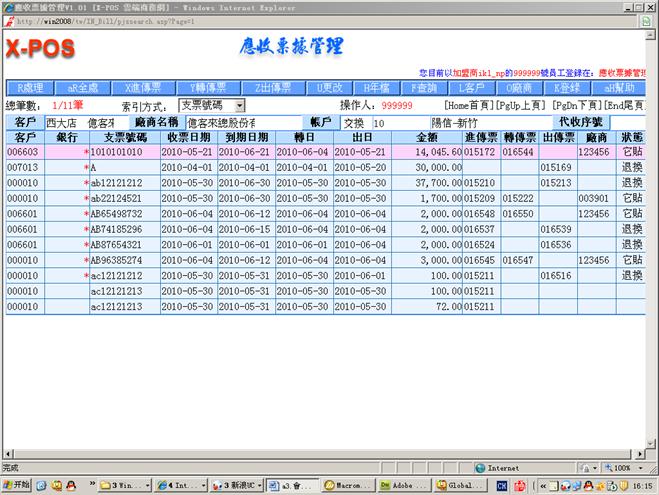
Task: Click the 金額 column header
Action: click(426, 137)
